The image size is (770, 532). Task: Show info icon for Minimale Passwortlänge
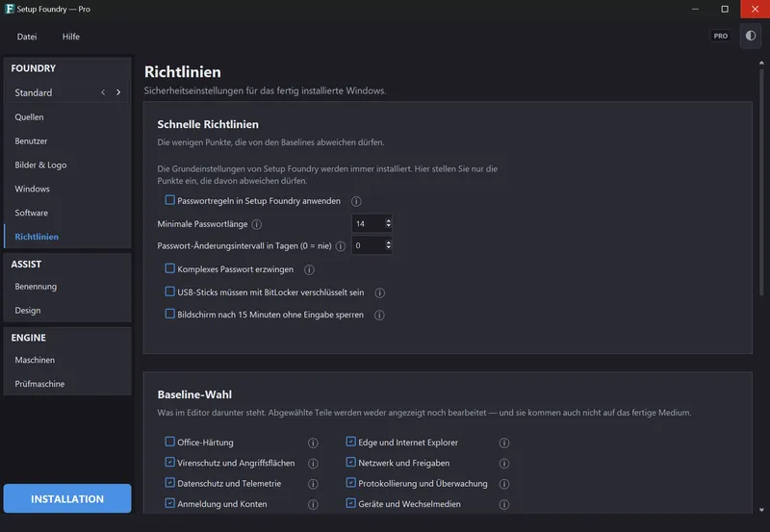pyautogui.click(x=256, y=224)
